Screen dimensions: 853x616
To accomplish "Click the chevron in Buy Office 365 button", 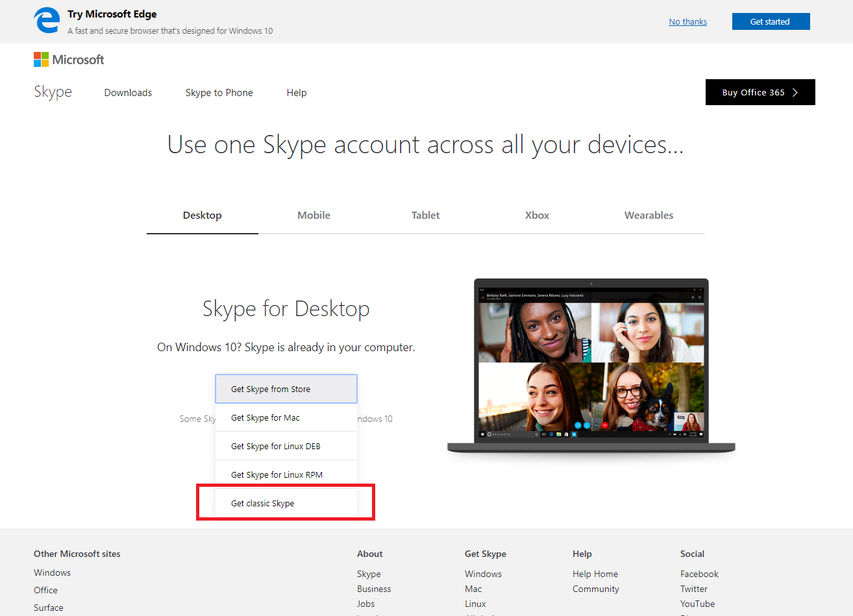I will coord(795,92).
